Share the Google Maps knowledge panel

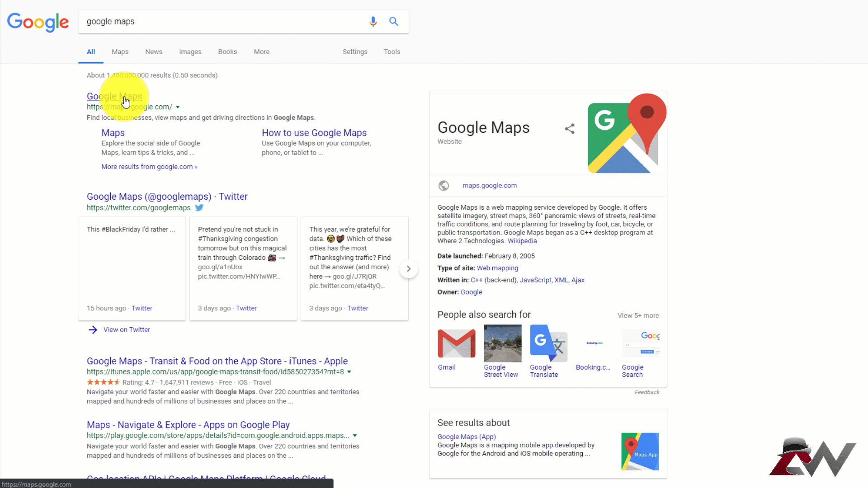click(x=570, y=129)
